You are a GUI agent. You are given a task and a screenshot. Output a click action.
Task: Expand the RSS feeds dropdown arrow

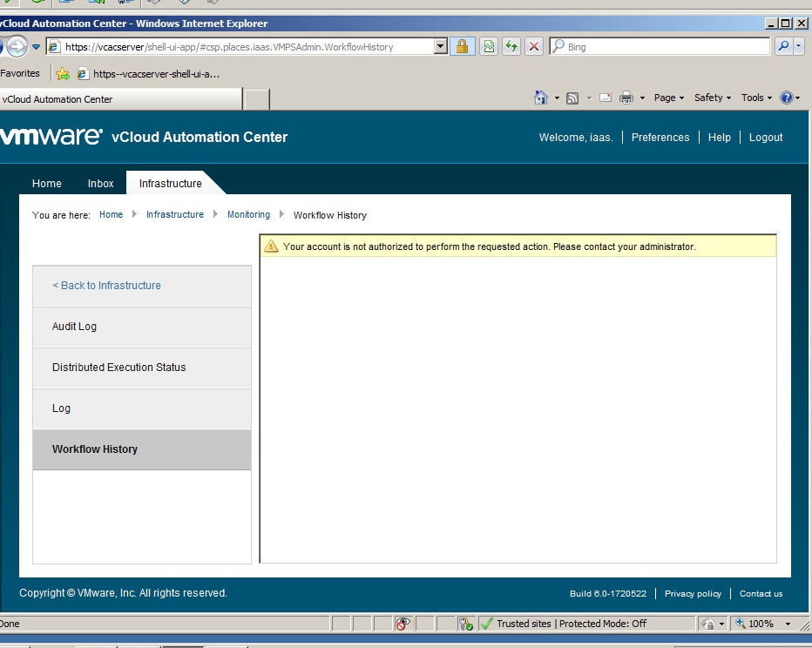(x=589, y=98)
